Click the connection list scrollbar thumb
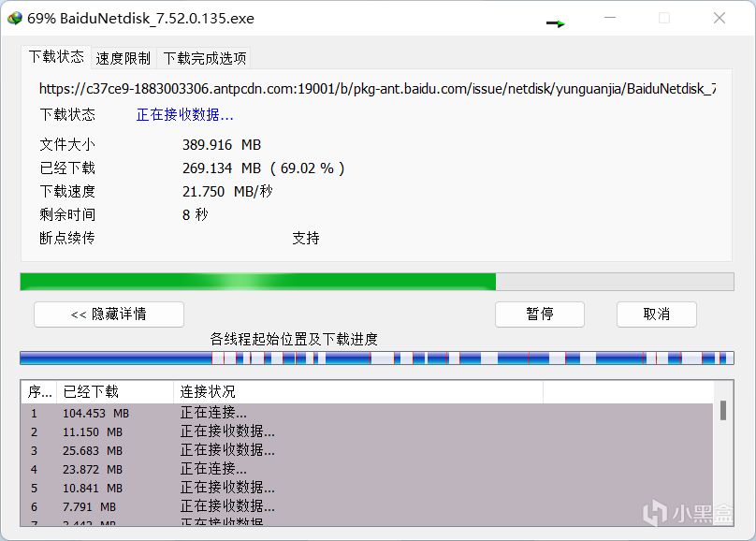This screenshot has height=541, width=756. tap(722, 410)
